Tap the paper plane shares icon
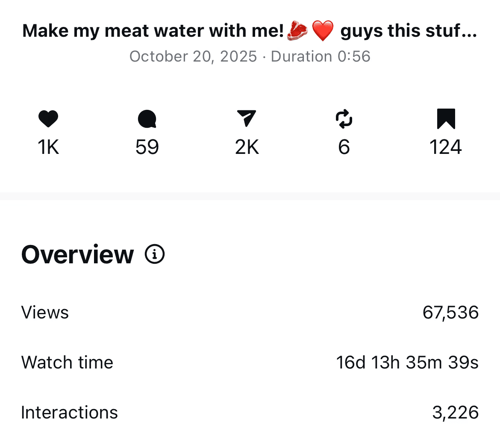Viewport: 500px width, 448px height. [x=247, y=118]
